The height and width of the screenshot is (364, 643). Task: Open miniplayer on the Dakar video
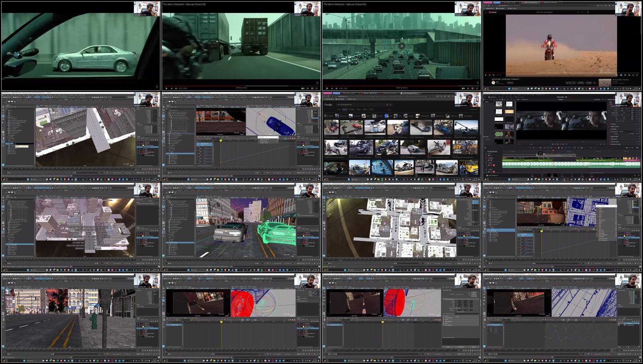coord(629,75)
